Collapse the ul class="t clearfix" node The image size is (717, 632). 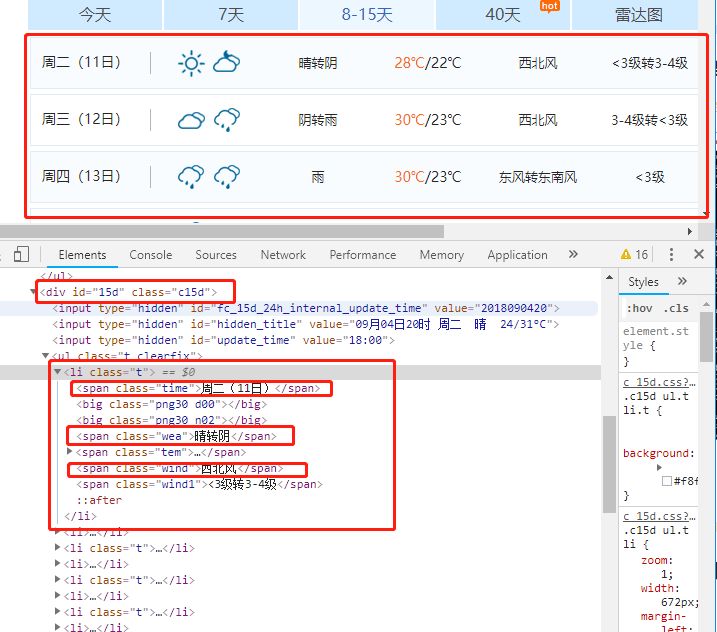point(45,355)
